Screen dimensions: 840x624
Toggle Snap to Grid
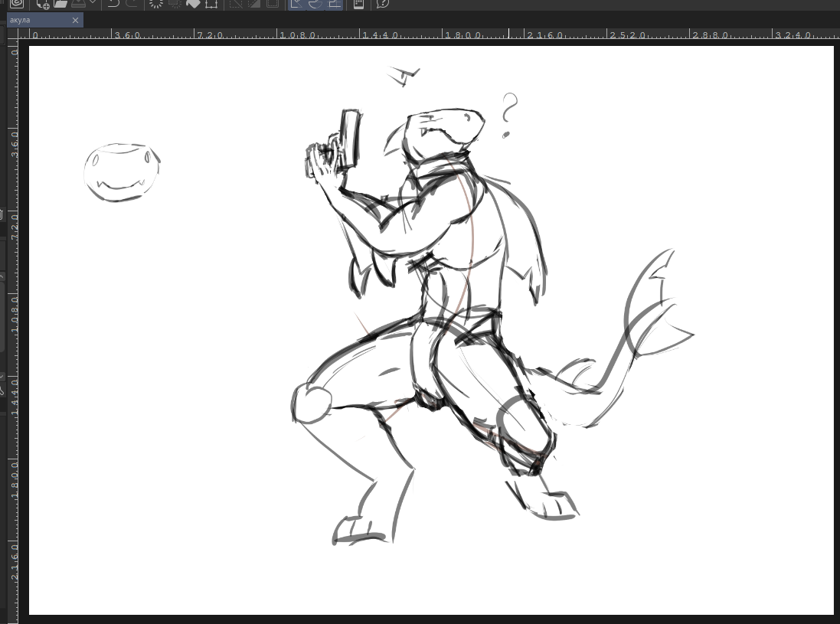[x=334, y=3]
